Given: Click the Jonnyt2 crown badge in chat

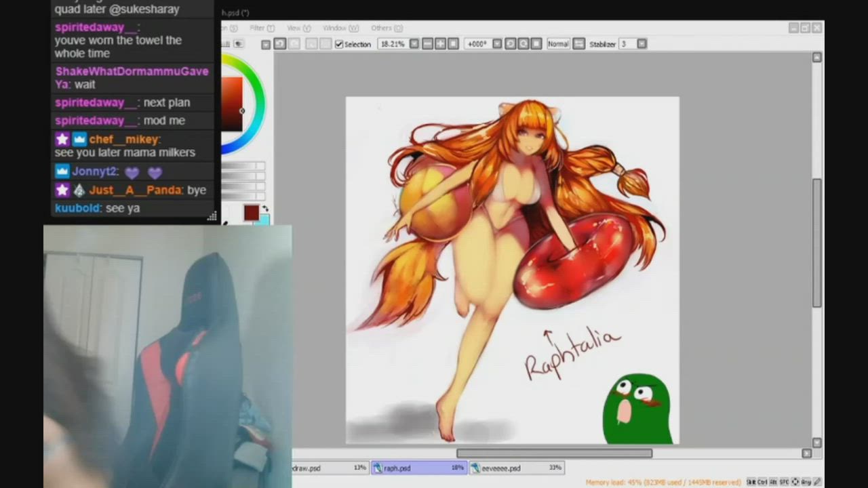Looking at the screenshot, I should coord(62,171).
